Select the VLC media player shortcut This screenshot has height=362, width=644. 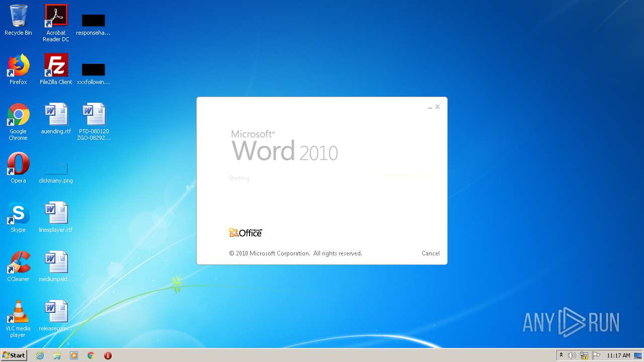click(18, 319)
